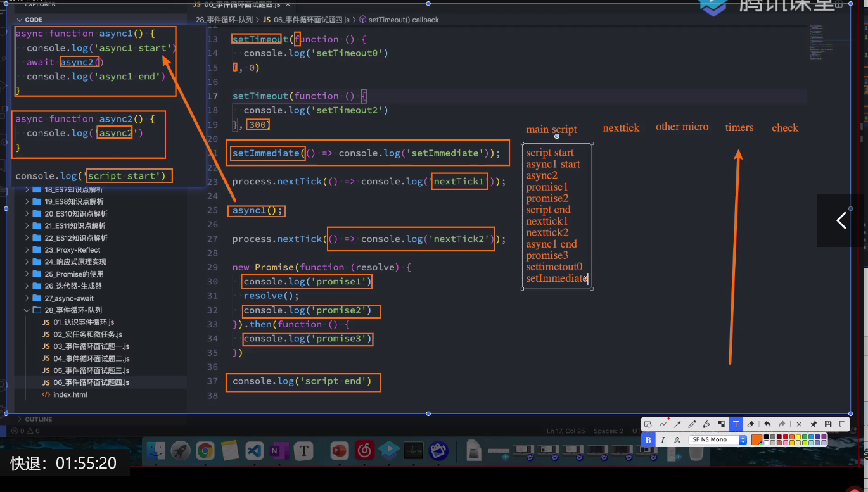Open index.html in the explorer
The width and height of the screenshot is (868, 492).
tap(70, 394)
